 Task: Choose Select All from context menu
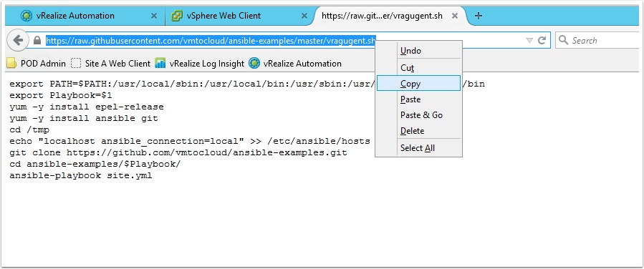click(x=419, y=148)
